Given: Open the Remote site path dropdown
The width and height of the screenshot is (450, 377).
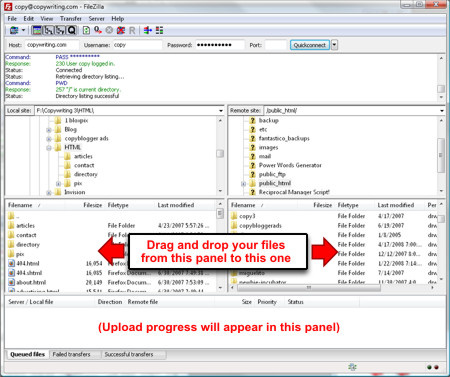Looking at the screenshot, I should 442,111.
